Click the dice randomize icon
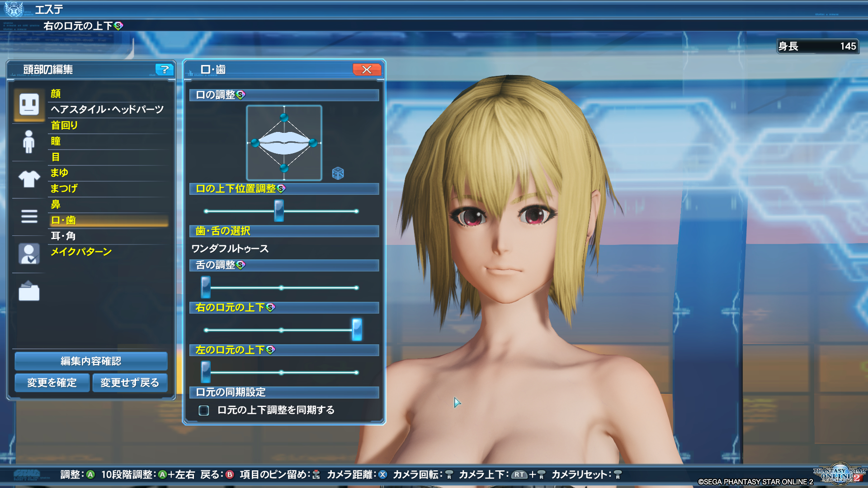Screen dimensions: 868x488 (x=338, y=173)
